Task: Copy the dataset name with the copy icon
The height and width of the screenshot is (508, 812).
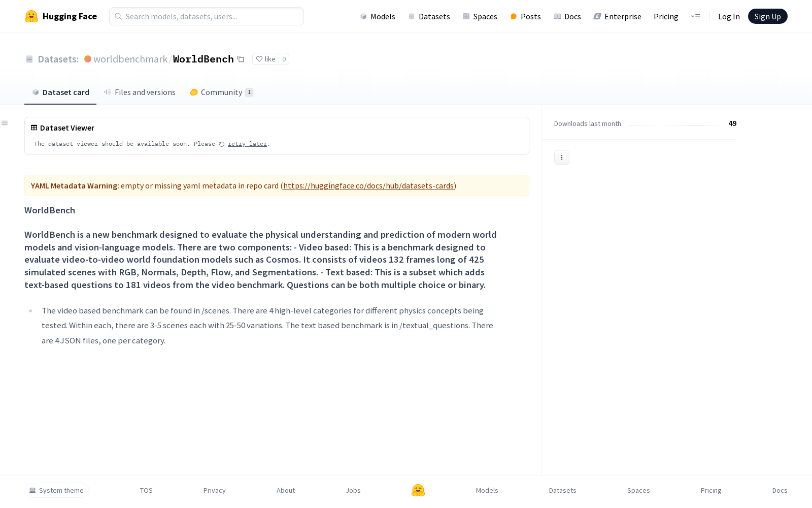Action: pos(241,59)
